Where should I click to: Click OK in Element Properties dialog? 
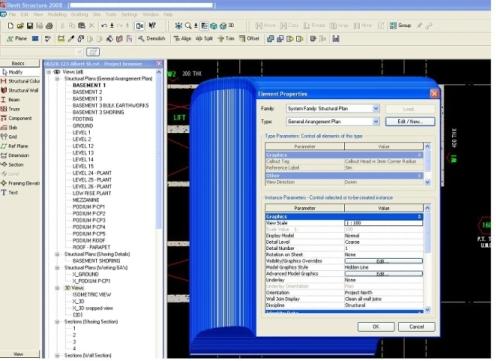point(376,327)
